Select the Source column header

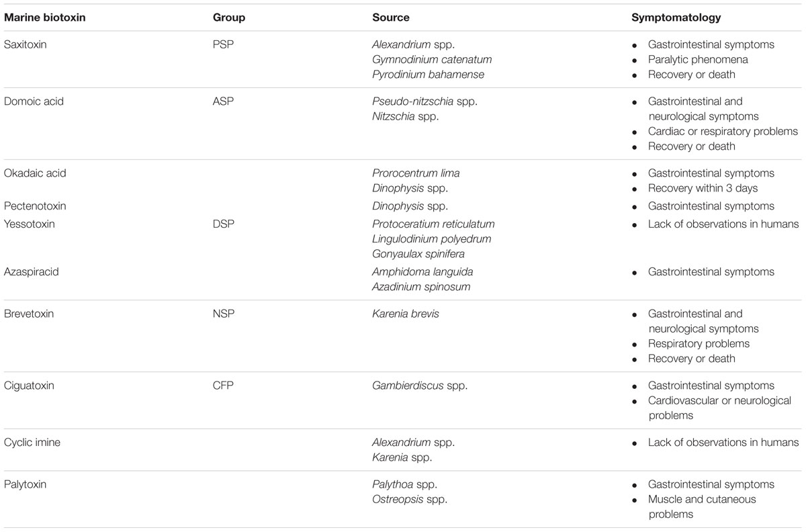(391, 18)
